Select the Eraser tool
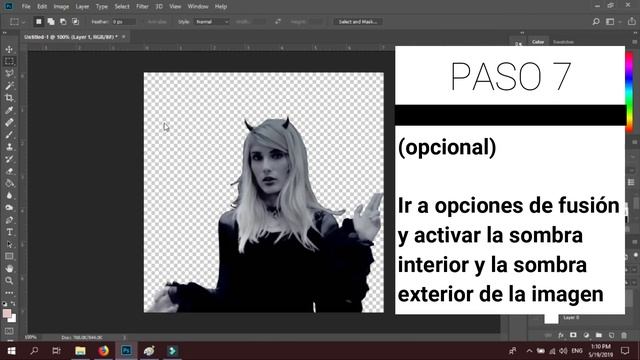 coord(9,171)
